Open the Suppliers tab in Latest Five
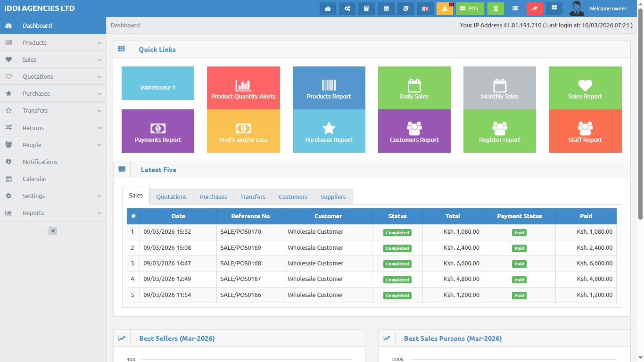 click(333, 197)
